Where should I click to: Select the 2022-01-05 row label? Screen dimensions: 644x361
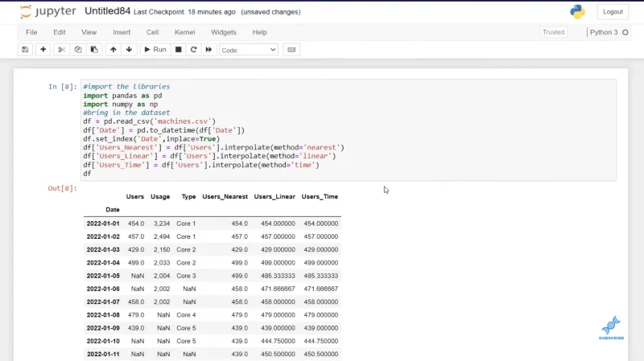(x=103, y=276)
